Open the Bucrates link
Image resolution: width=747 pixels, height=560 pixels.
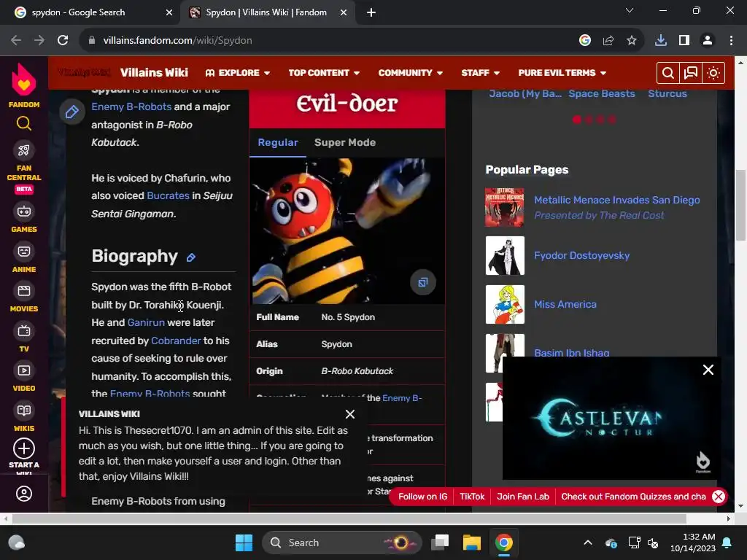[168, 195]
